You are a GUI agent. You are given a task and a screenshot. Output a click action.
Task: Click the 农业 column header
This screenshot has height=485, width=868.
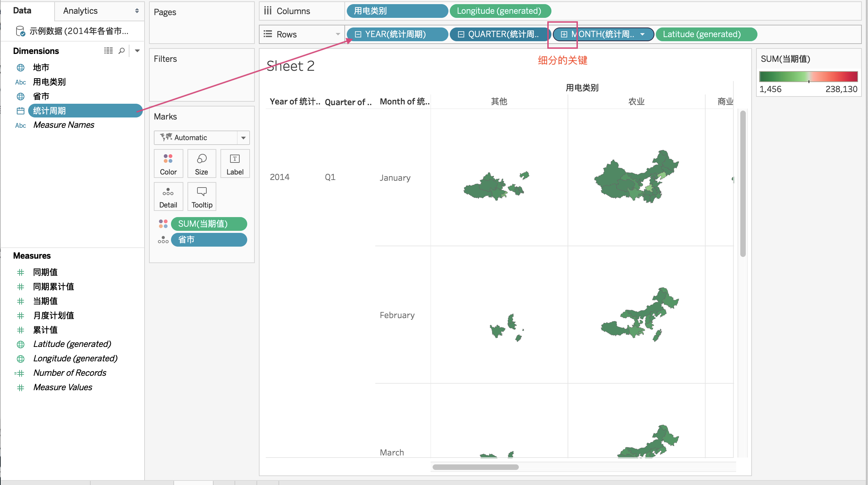(x=637, y=102)
